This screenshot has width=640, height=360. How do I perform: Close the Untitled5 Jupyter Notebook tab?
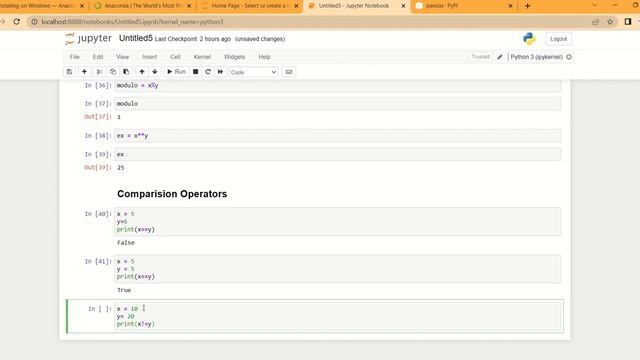[x=403, y=6]
